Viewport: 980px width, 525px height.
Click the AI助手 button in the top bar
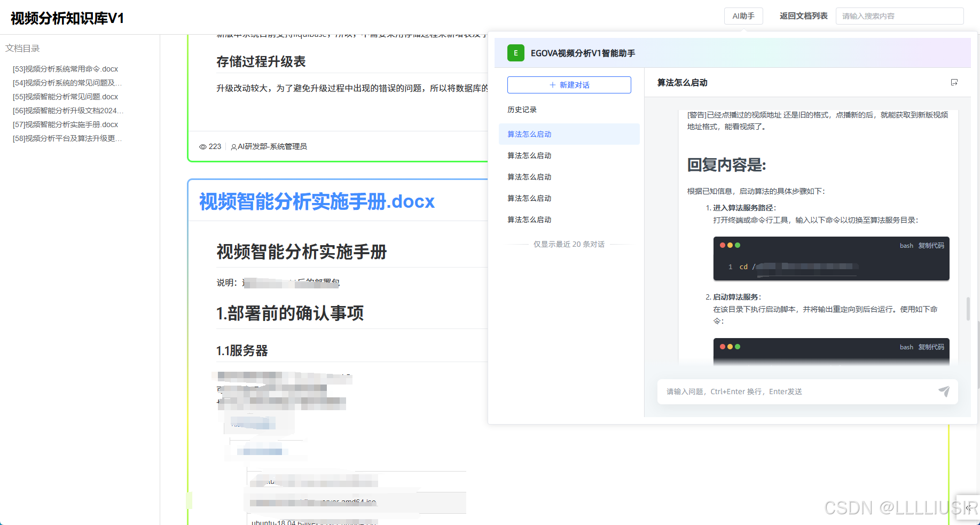743,15
